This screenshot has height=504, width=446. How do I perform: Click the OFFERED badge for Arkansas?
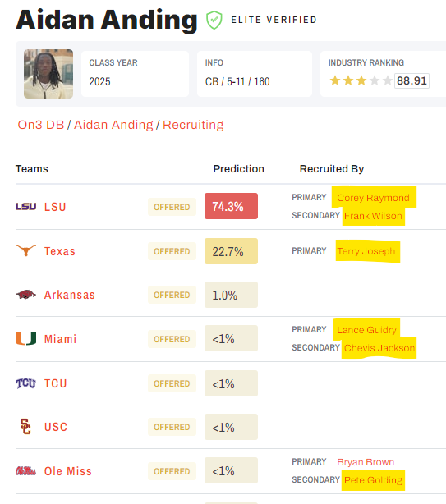[x=172, y=295]
